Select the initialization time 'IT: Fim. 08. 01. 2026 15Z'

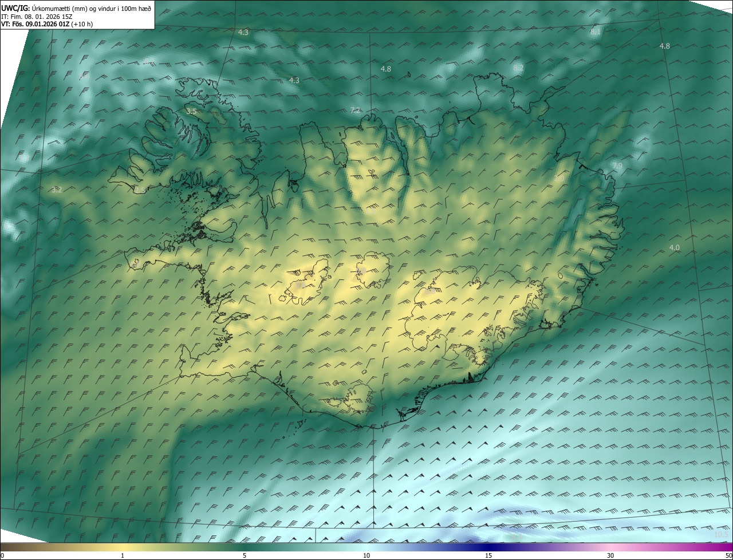tap(37, 17)
